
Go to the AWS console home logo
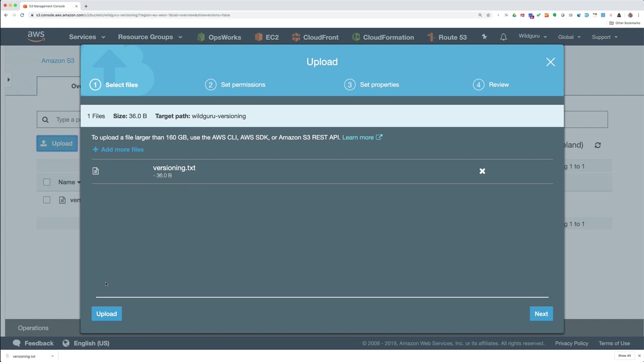[36, 37]
